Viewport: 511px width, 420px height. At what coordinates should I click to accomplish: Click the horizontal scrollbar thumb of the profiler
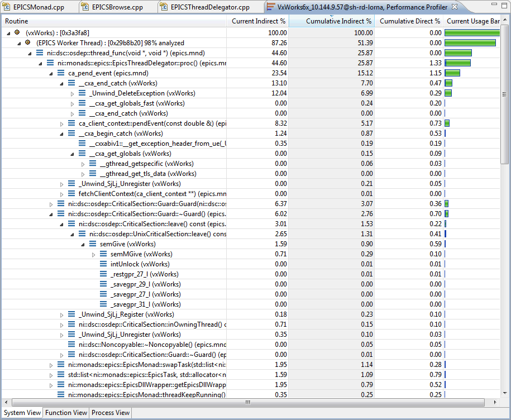(248, 402)
